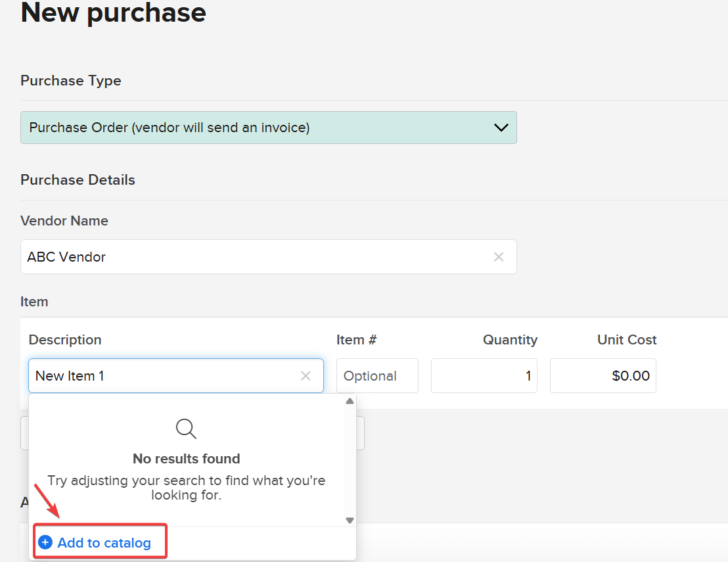
Task: Click the Quantity input showing 1
Action: click(484, 376)
